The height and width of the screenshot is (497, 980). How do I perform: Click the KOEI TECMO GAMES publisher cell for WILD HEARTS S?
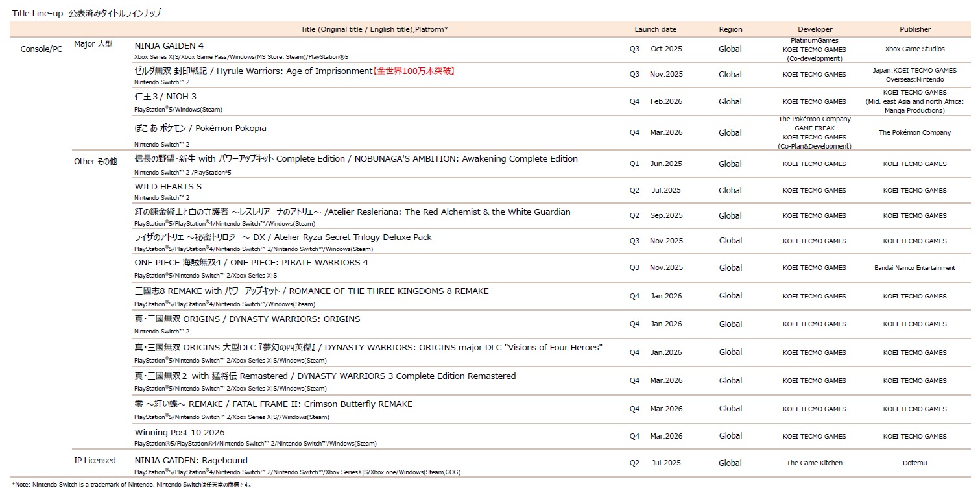[x=914, y=191]
